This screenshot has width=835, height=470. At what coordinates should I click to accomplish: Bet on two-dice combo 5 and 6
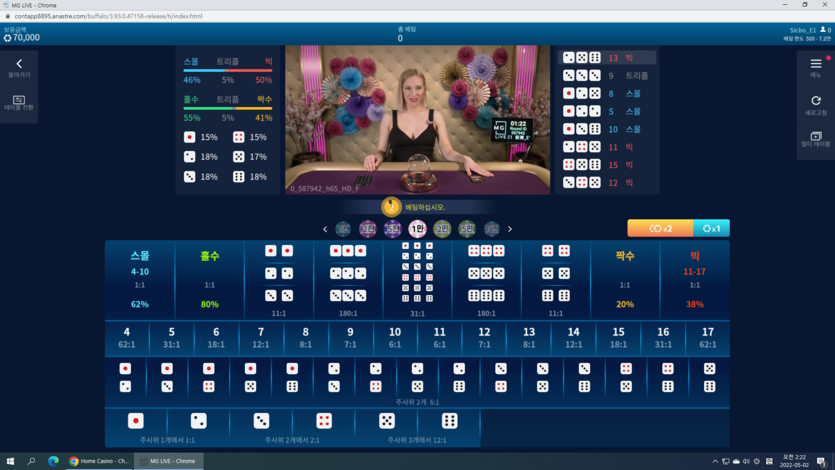(x=709, y=377)
